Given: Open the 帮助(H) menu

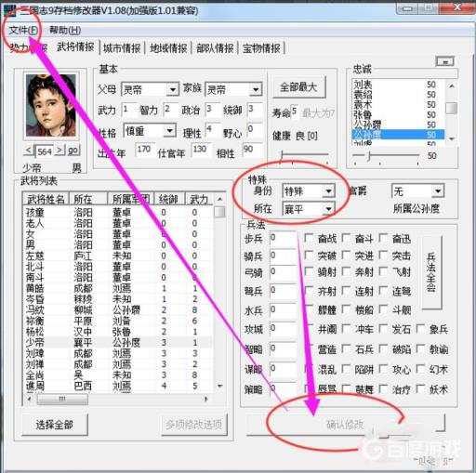Looking at the screenshot, I should pyautogui.click(x=65, y=31).
